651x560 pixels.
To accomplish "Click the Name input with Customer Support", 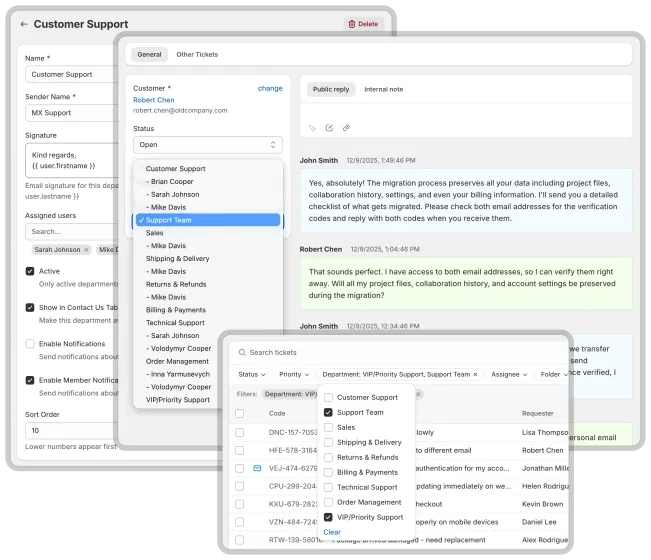I will 72,74.
